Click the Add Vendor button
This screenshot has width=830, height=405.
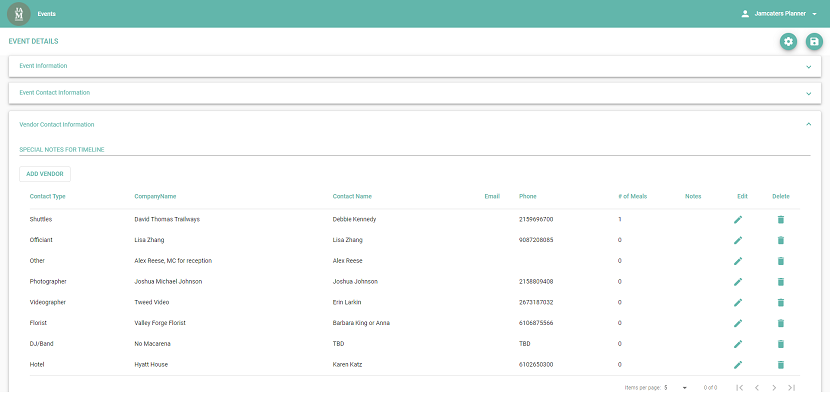45,174
